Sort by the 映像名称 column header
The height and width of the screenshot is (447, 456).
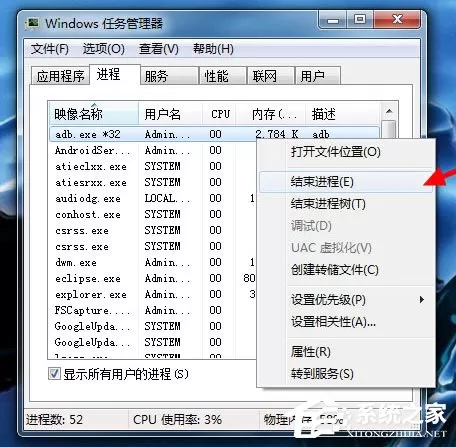point(94,114)
